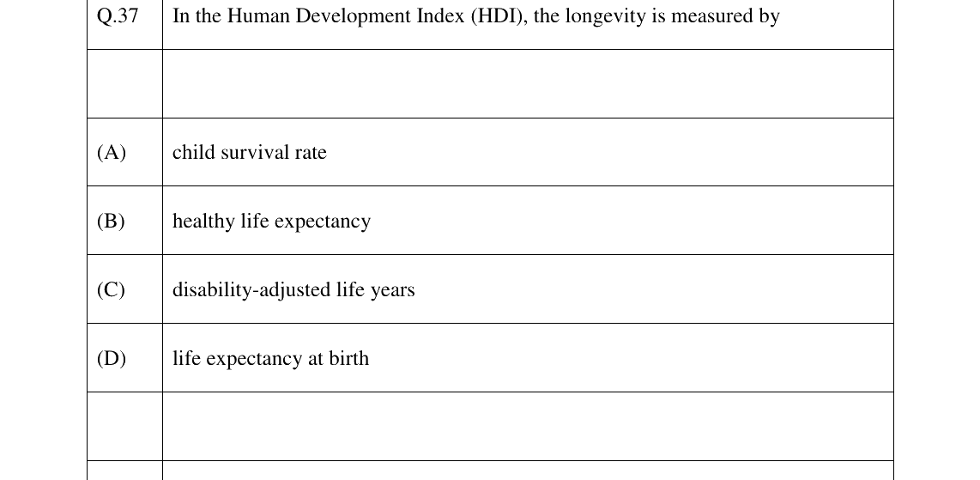Click the blank left cell below (D)

[125, 426]
